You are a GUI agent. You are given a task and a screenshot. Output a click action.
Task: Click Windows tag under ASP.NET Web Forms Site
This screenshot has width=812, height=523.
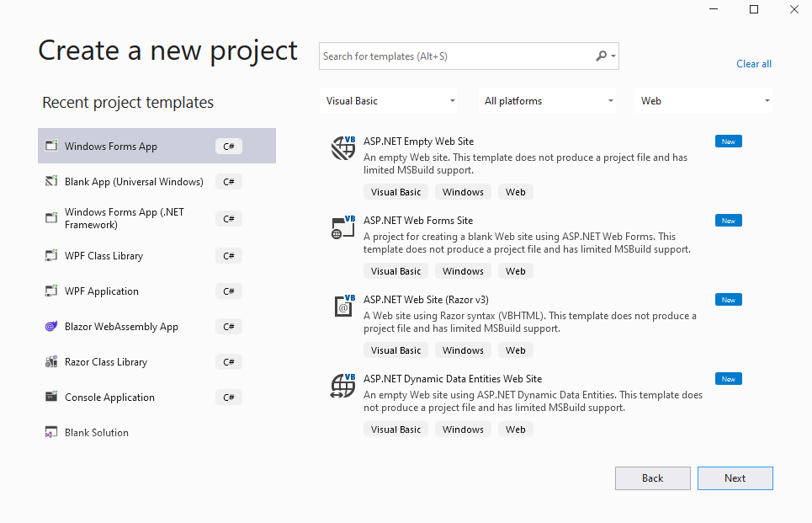coord(463,271)
